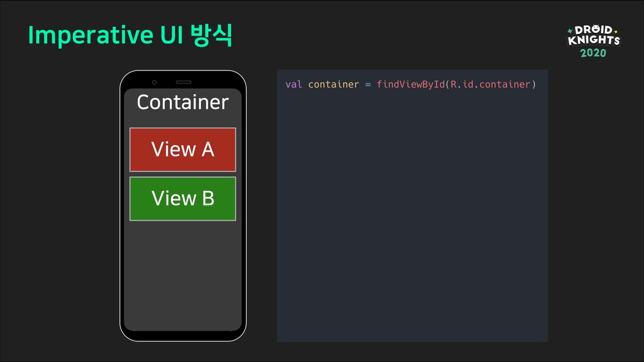This screenshot has width=644, height=362.
Task: Click the phone's speaker slot
Action: (x=183, y=82)
